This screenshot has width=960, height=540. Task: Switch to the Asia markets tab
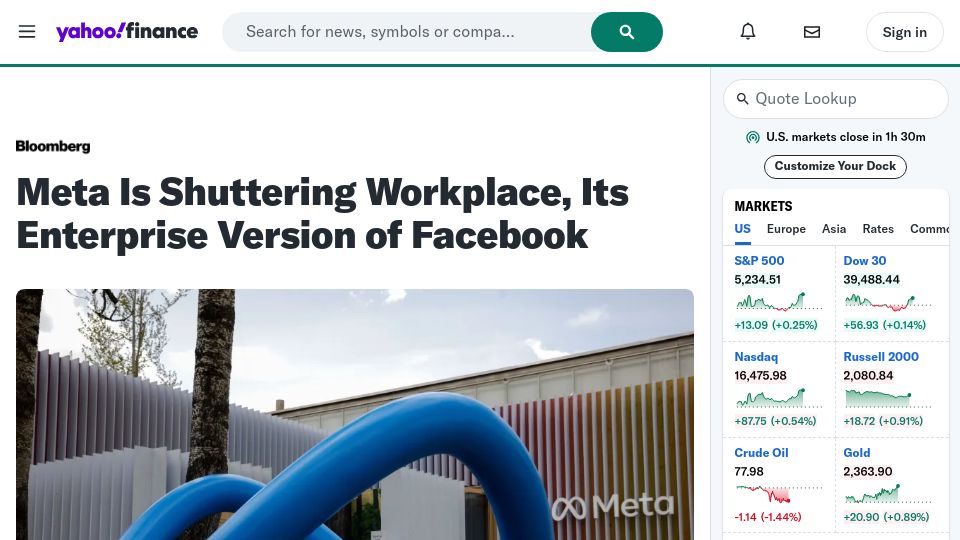coord(834,229)
